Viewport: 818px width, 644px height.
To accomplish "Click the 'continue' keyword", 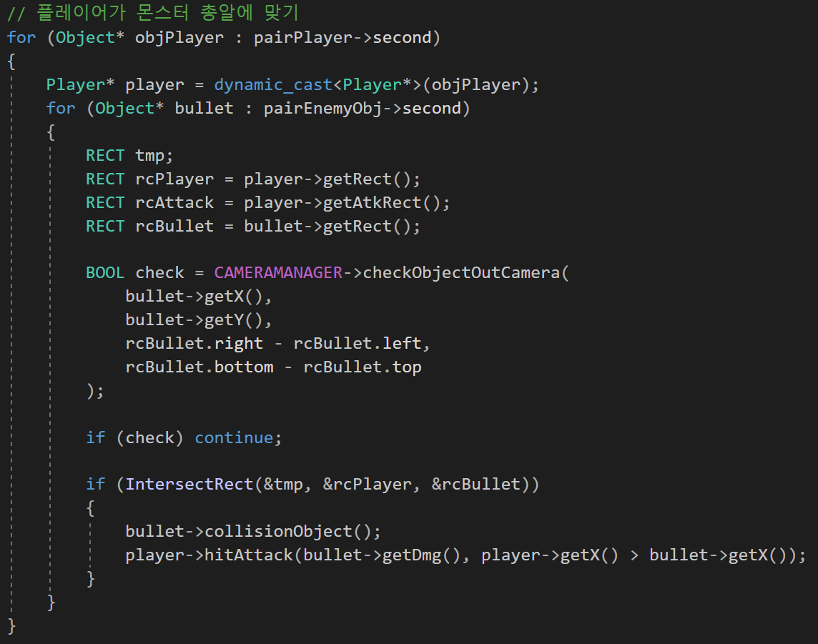I will click(x=234, y=437).
